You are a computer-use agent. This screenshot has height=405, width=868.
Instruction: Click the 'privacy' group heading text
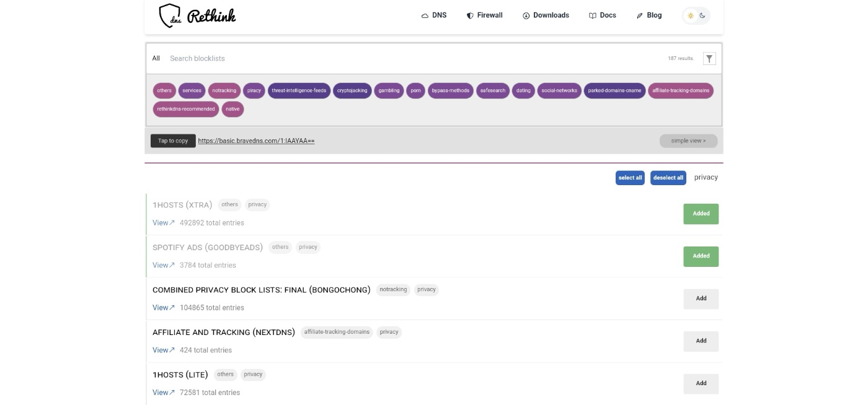(706, 177)
